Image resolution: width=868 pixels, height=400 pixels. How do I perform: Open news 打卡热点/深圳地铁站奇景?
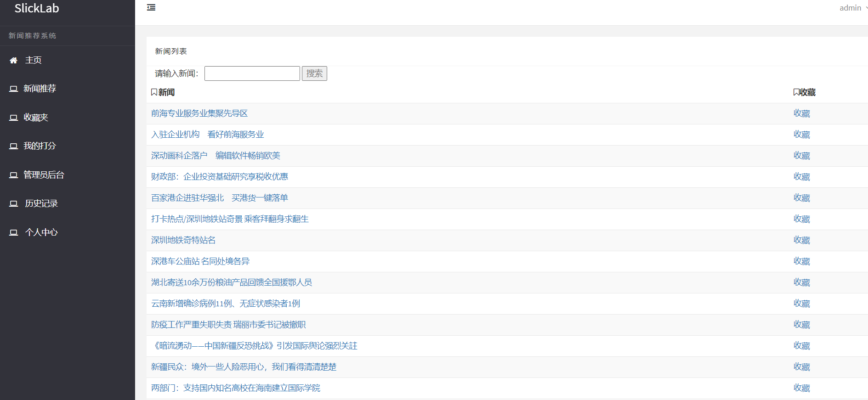click(230, 219)
